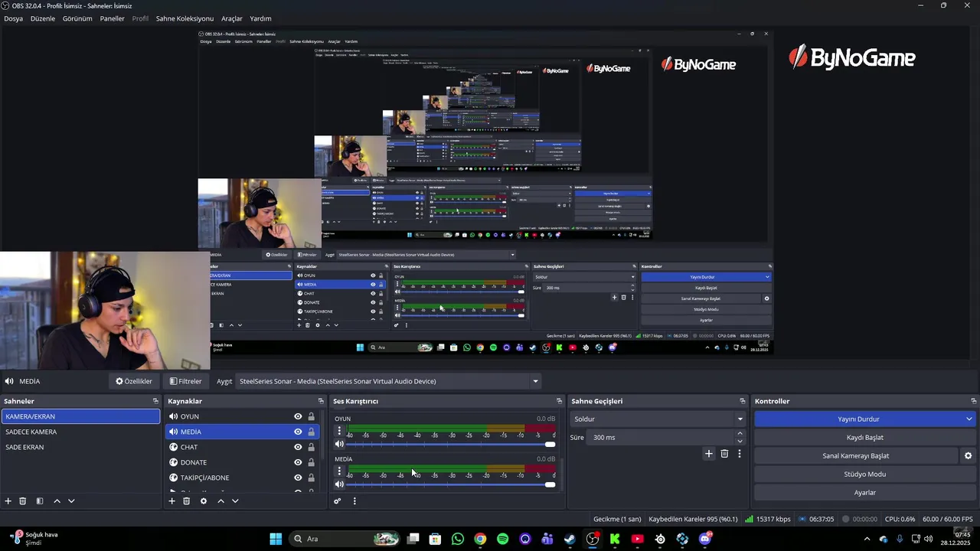Remove selected scene with Sahneler trash icon
This screenshot has height=551, width=980.
click(x=23, y=501)
